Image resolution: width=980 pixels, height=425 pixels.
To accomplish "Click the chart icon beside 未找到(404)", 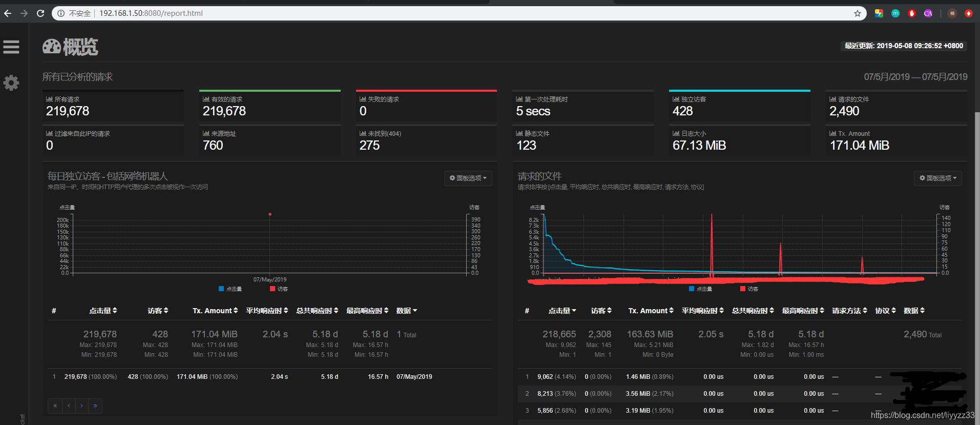I will click(x=363, y=133).
